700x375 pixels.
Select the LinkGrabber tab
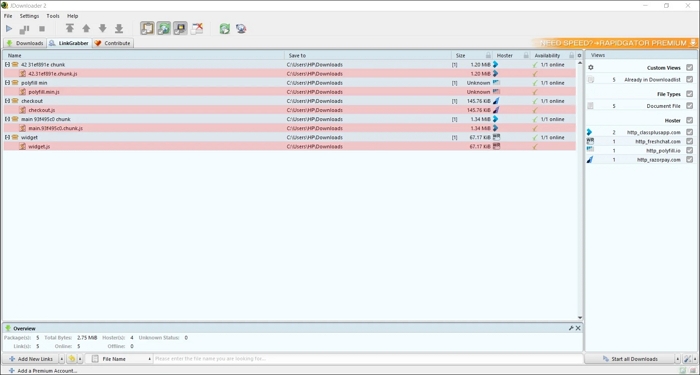tap(69, 43)
